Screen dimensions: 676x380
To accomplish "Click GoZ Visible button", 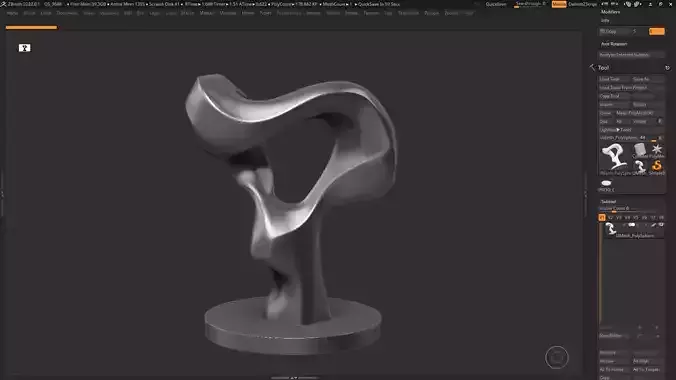I will point(642,122).
